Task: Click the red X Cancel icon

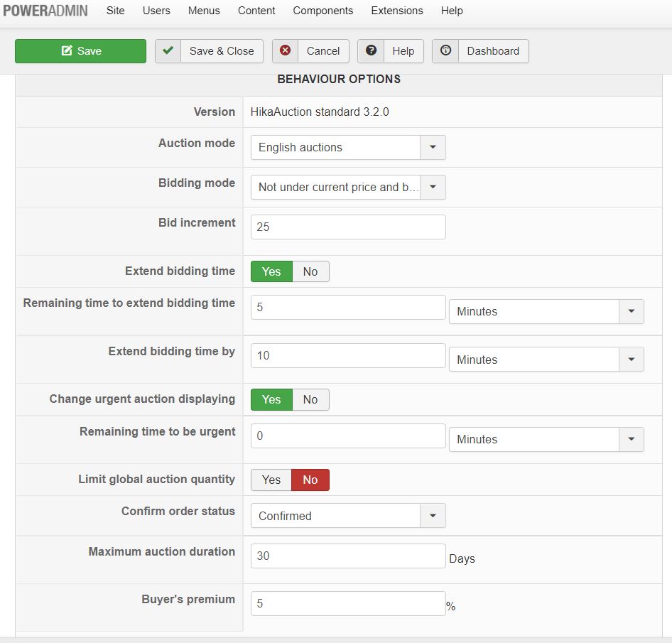Action: pos(286,51)
